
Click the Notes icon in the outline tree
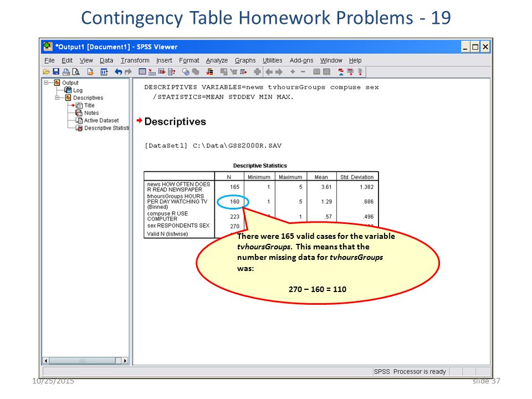(79, 112)
